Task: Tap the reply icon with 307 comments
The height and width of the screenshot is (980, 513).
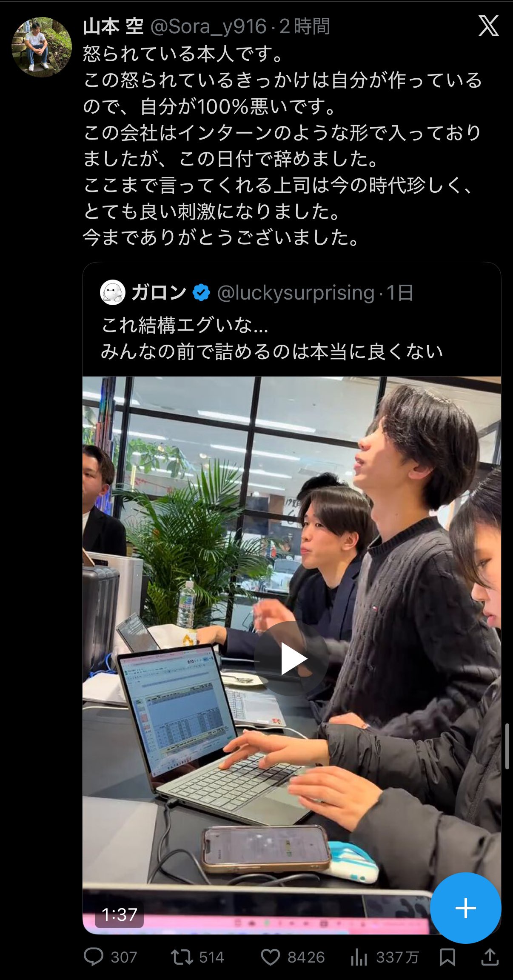Action: click(x=94, y=957)
